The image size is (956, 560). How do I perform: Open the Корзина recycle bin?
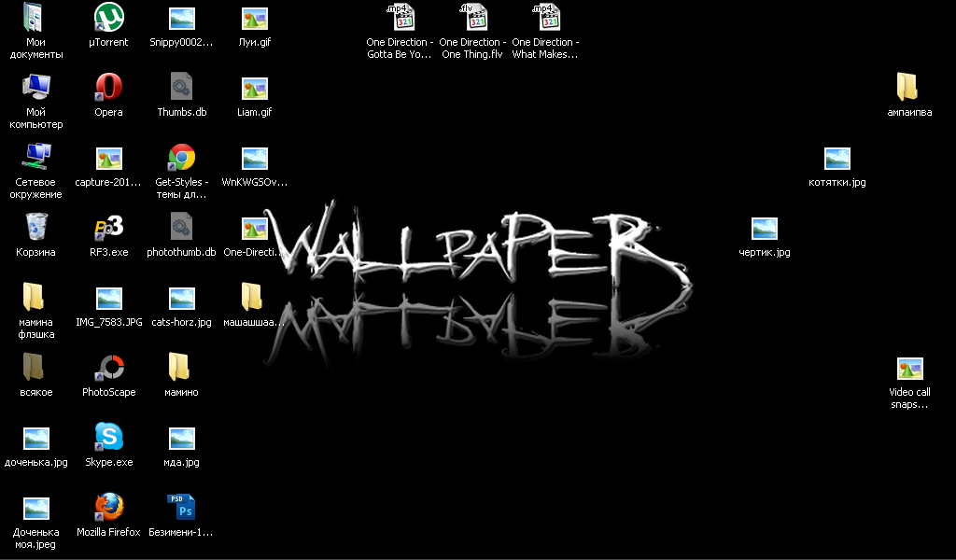click(36, 228)
